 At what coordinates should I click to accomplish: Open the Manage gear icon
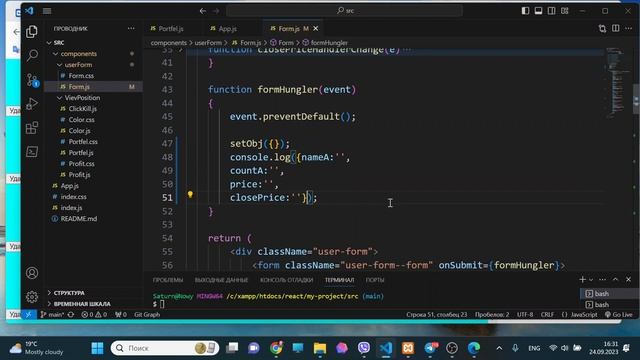(x=32, y=297)
